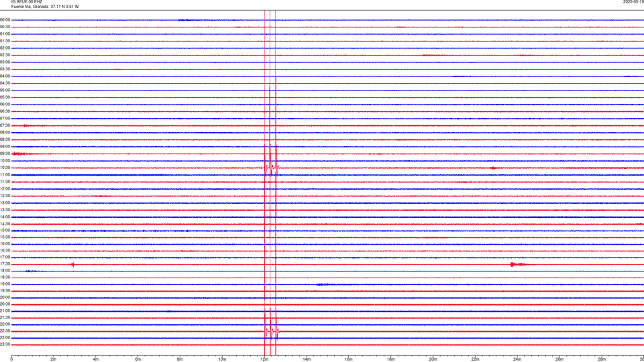Select the 10:30 trace time label
The image size is (644, 362).
[5, 168]
